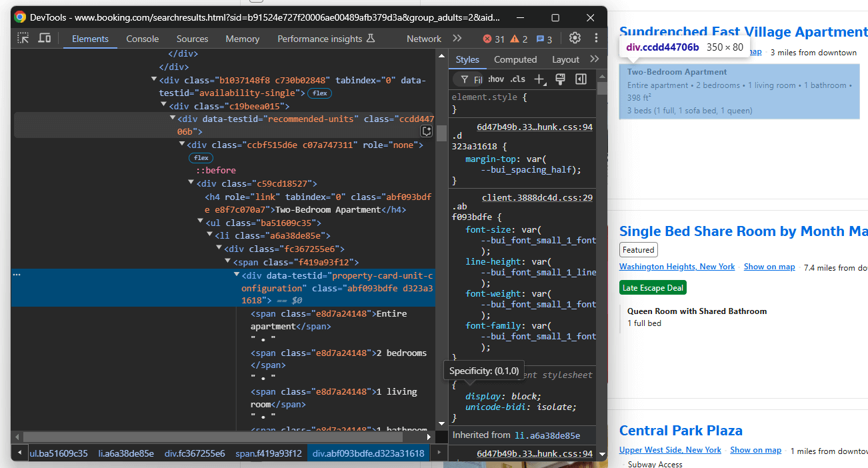Toggle the :hov element state button
868x468 pixels.
(495, 79)
